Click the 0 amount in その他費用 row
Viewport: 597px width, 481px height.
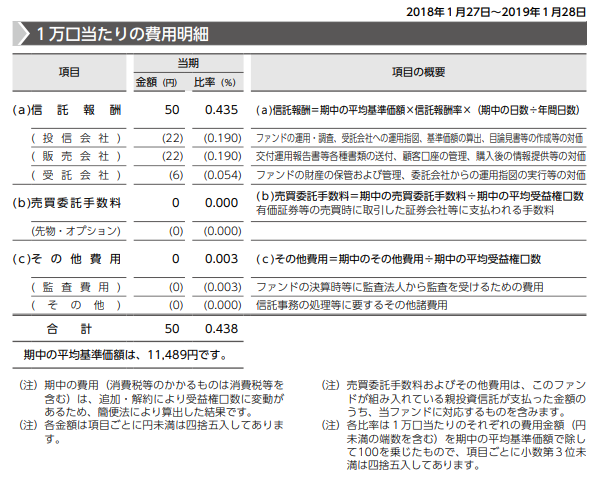[176, 259]
